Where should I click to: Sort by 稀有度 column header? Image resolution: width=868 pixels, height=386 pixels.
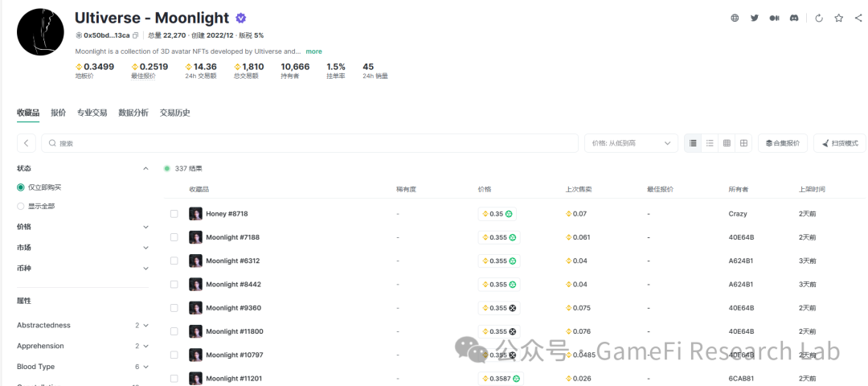coord(406,190)
